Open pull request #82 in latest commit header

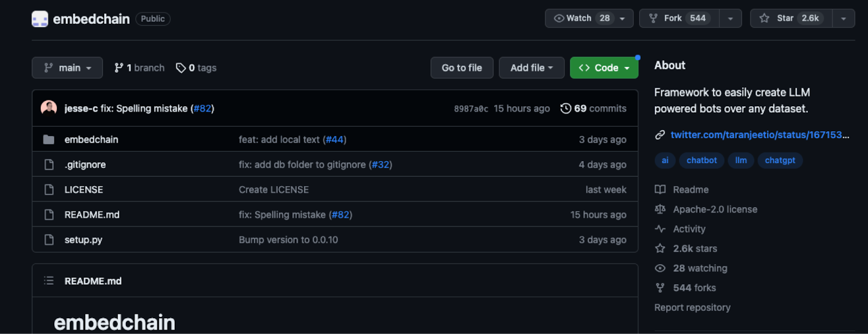pos(202,108)
